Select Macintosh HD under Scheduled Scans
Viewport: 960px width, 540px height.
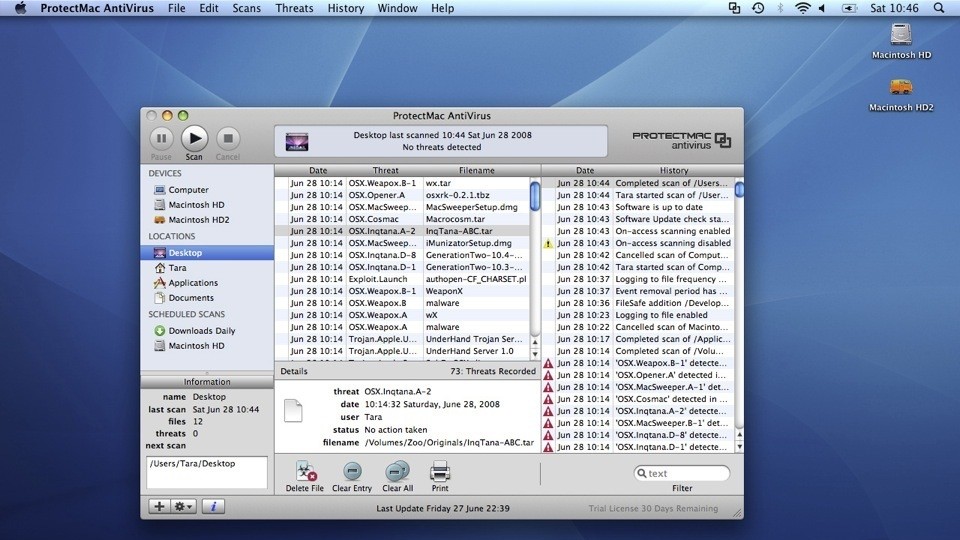click(x=207, y=346)
